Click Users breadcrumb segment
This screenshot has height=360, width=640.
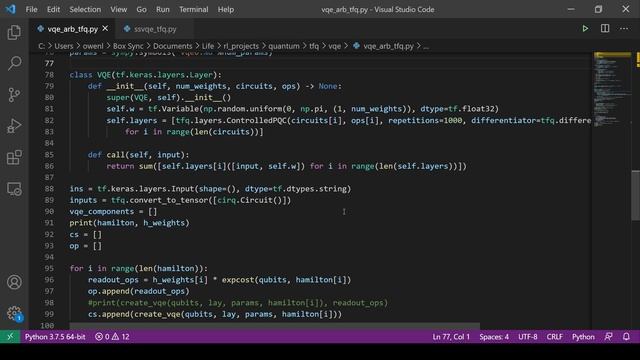(x=64, y=46)
